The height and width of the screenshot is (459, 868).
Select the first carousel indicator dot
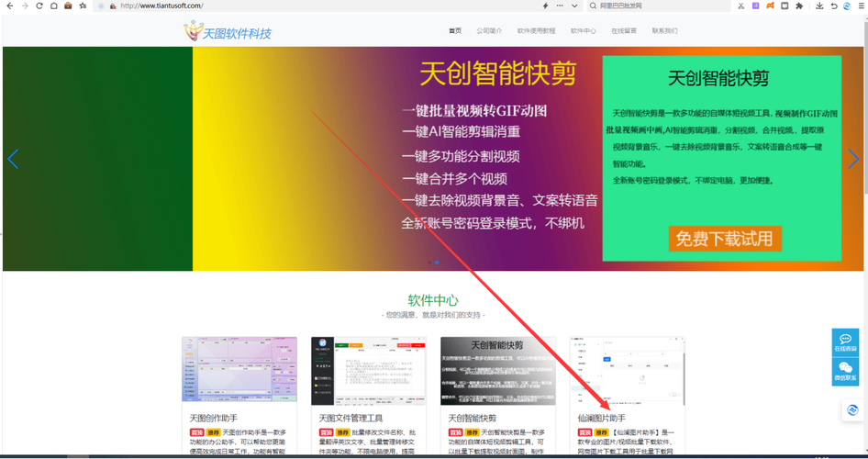coord(429,262)
